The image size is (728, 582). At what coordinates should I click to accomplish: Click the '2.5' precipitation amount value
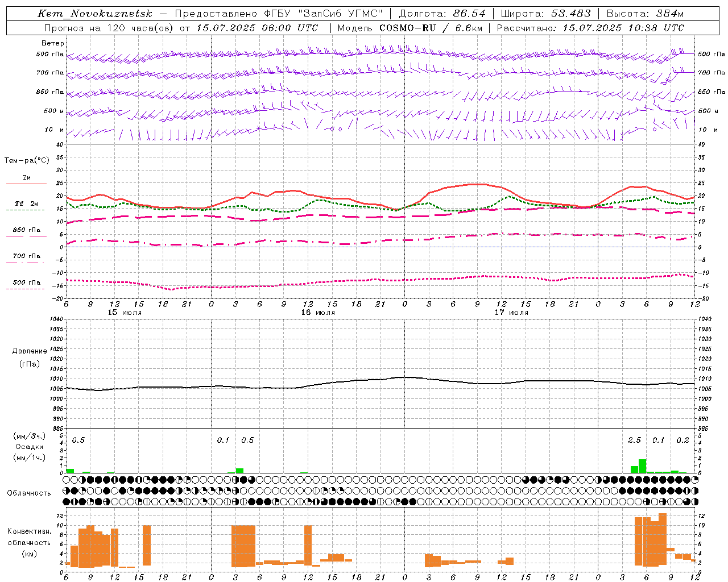[634, 440]
